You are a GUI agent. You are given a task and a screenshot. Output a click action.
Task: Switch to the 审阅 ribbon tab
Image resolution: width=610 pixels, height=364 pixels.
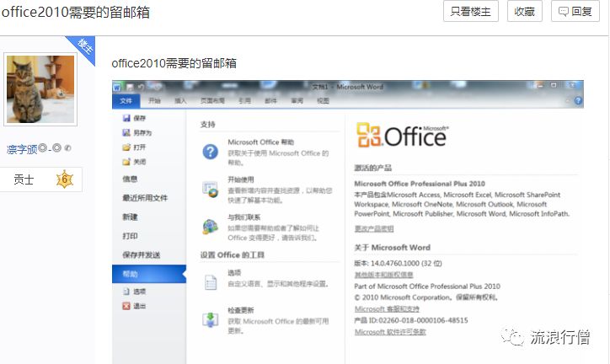[x=297, y=101]
